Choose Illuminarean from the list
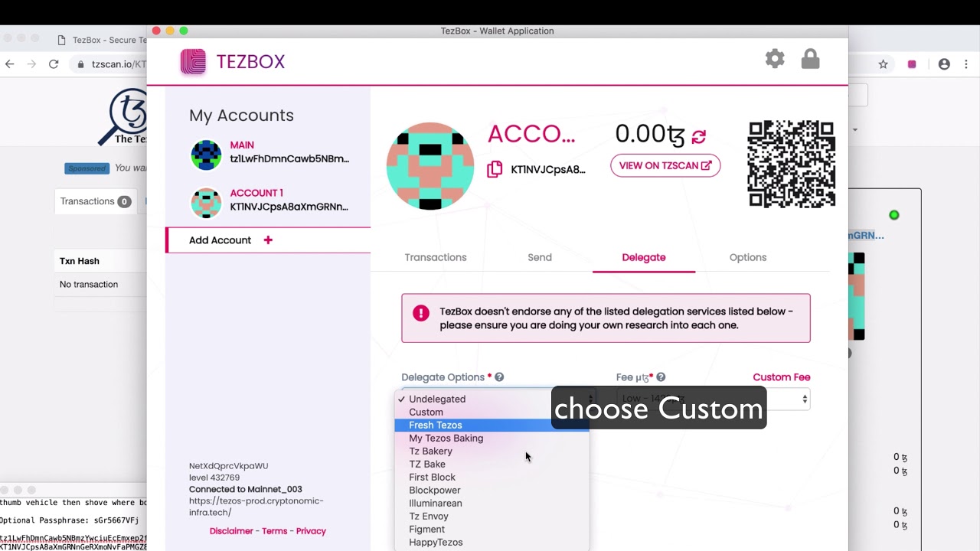The width and height of the screenshot is (980, 551). pos(492,503)
